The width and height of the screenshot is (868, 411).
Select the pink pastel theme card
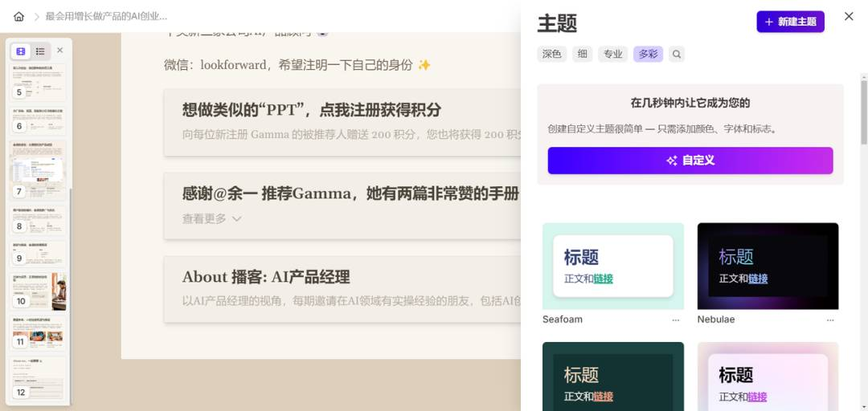[768, 376]
